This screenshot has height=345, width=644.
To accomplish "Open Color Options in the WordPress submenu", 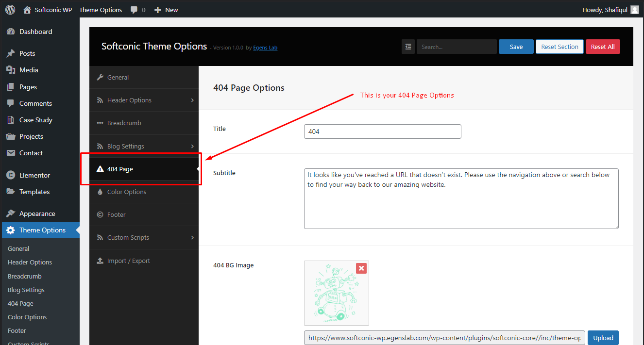I will [x=27, y=317].
